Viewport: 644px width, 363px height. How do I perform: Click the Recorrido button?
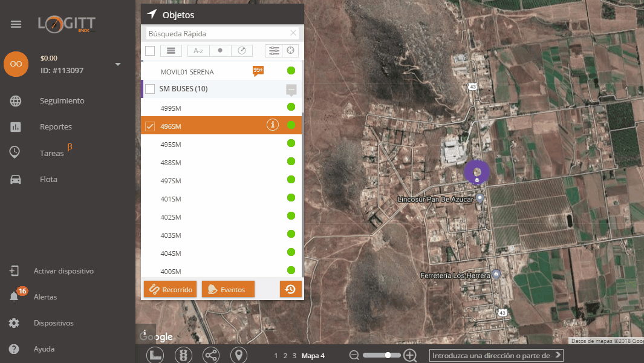[x=171, y=289]
